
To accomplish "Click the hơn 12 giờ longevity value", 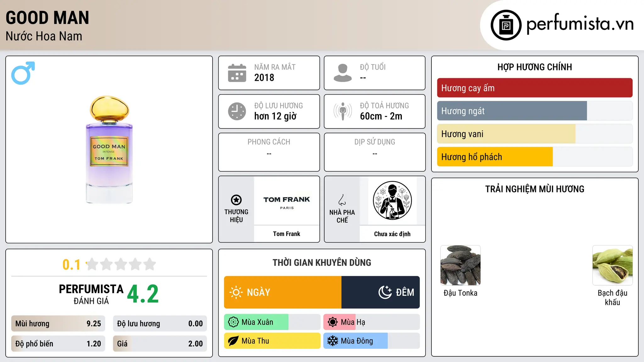I will click(x=275, y=116).
